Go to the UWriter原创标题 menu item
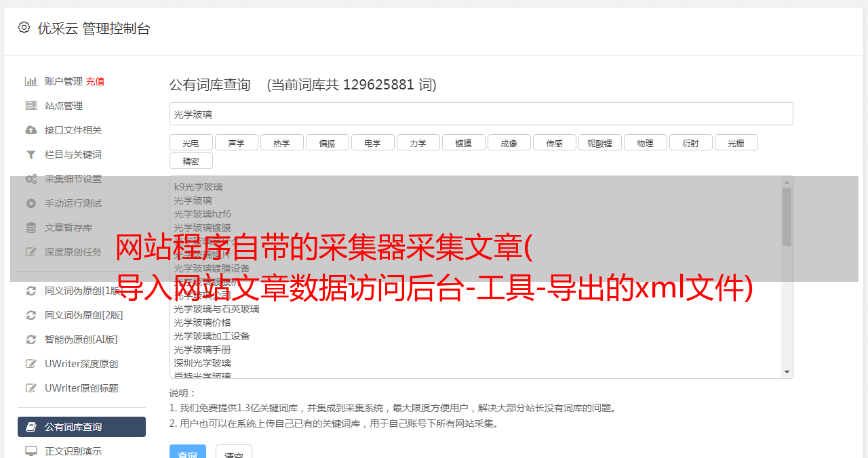Screen dimensions: 868x458 pos(81,388)
